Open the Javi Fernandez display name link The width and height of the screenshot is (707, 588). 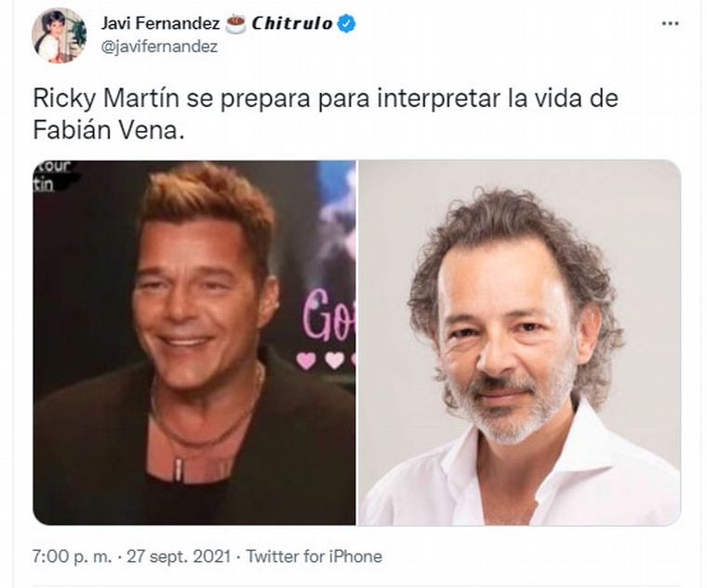[x=160, y=23]
